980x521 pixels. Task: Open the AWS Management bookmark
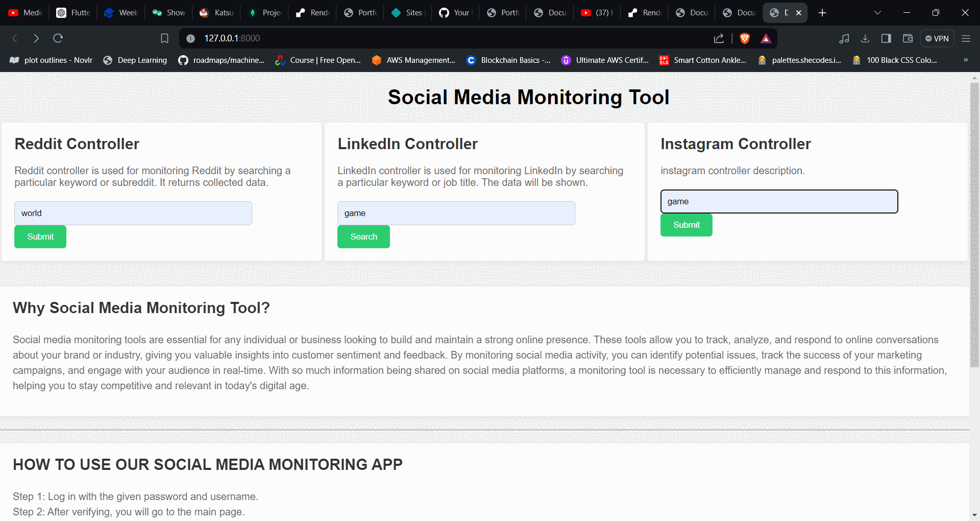tap(413, 60)
